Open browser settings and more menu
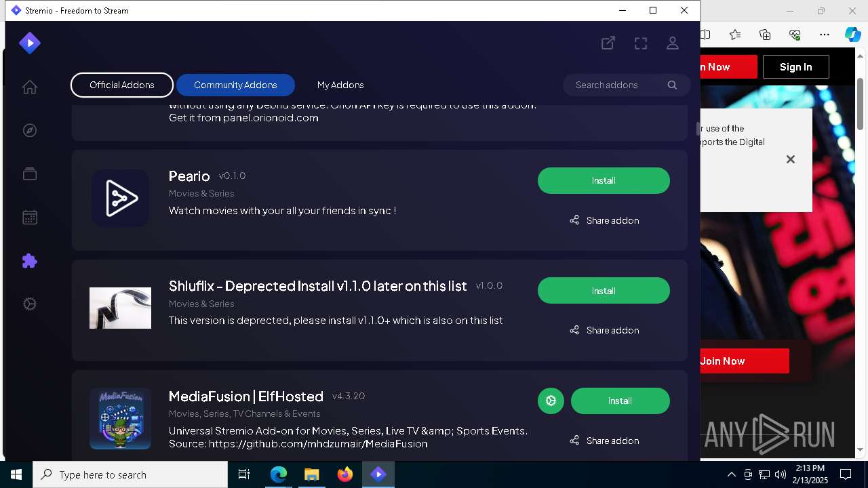Image resolution: width=868 pixels, height=488 pixels. click(x=825, y=35)
